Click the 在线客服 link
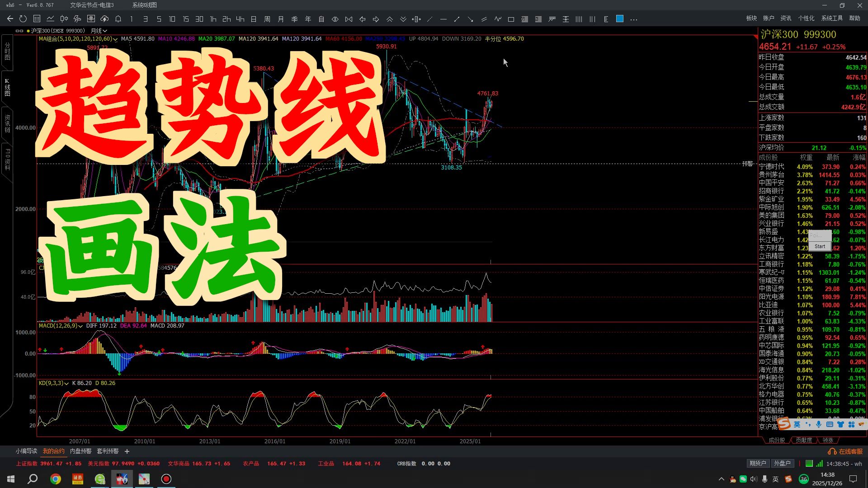This screenshot has height=488, width=868. tap(850, 451)
